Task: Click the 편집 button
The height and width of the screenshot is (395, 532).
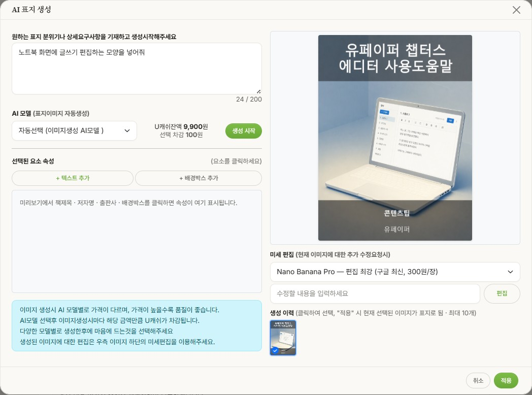Action: coord(502,293)
